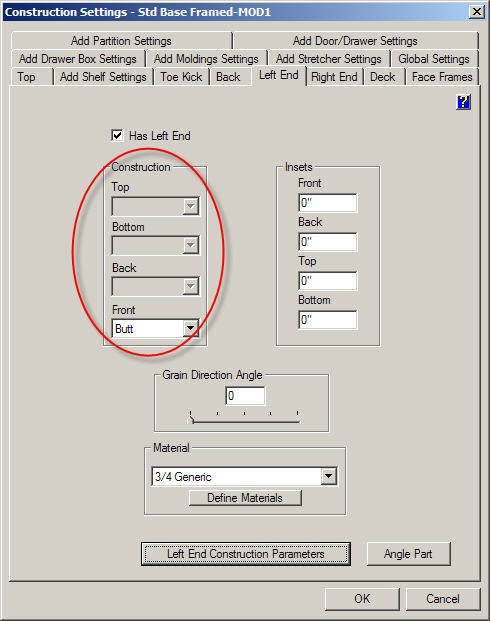Screen dimensions: 490x621
Task: Click the Grain Direction Angle value field
Action: pos(245,396)
